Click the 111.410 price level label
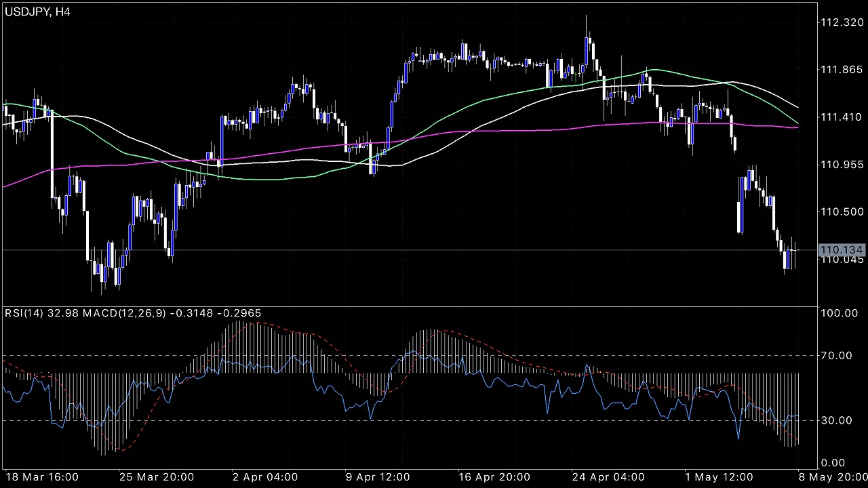868x488 pixels. pos(841,117)
